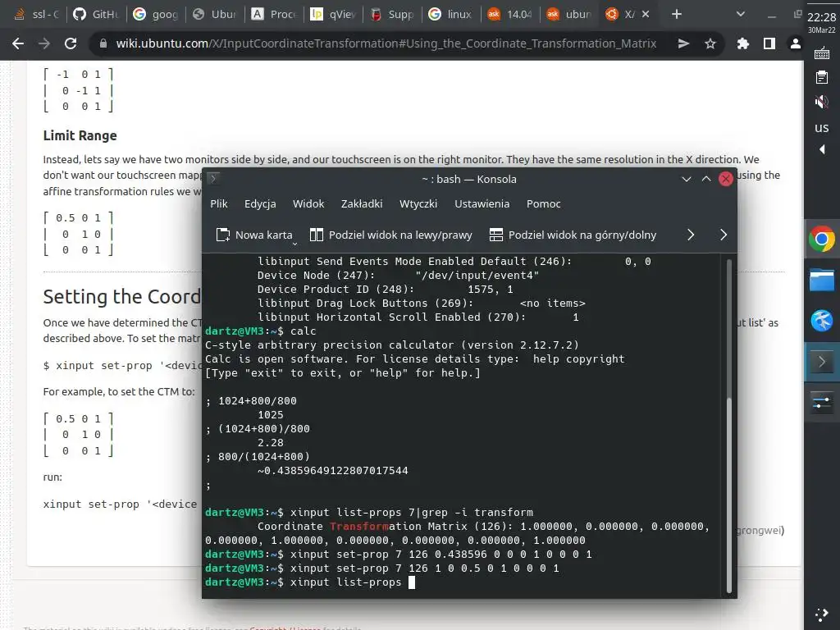Screen dimensions: 840x630
Task: Open the file manager from the panel
Action: [822, 280]
